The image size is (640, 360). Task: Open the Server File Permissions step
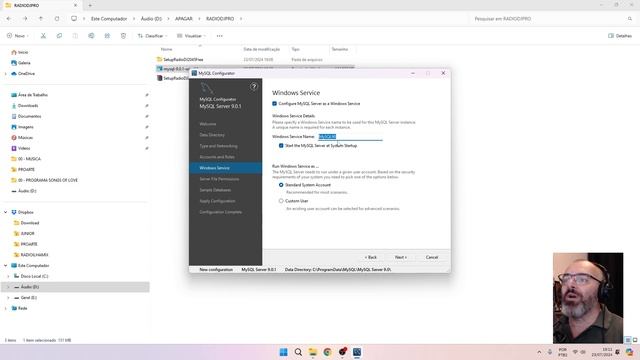[219, 179]
